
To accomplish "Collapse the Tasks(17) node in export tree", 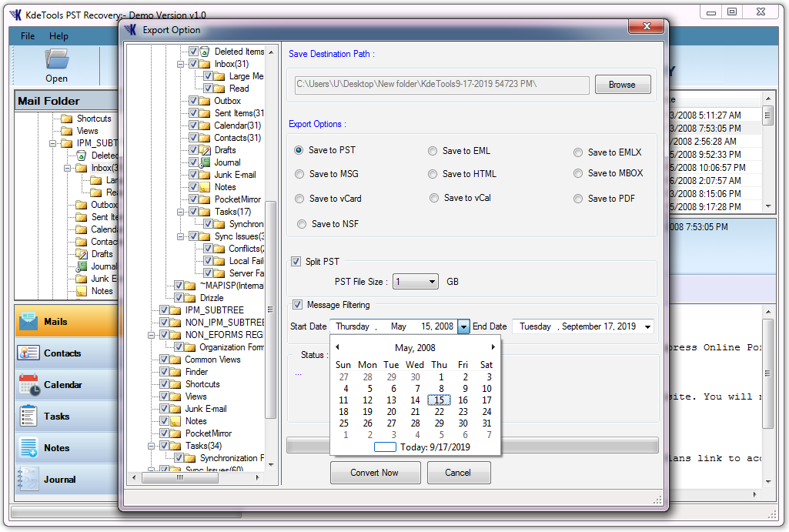I will [180, 212].
